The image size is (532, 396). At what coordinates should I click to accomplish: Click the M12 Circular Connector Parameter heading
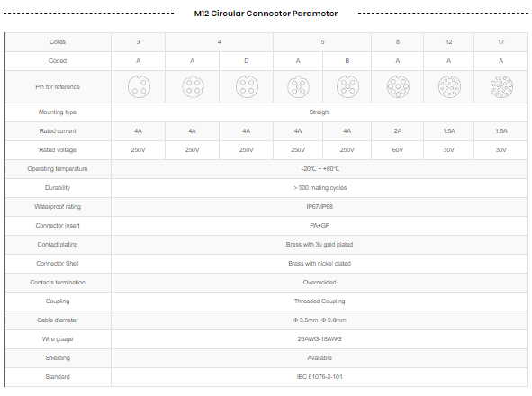point(266,13)
